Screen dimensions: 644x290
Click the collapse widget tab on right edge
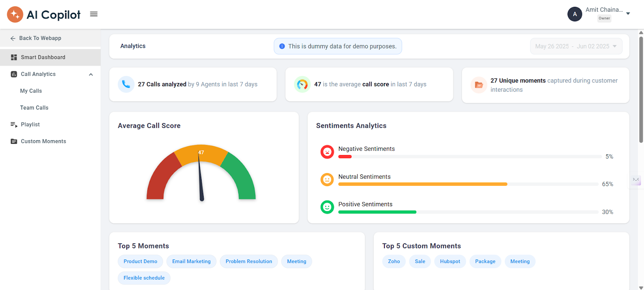click(636, 180)
